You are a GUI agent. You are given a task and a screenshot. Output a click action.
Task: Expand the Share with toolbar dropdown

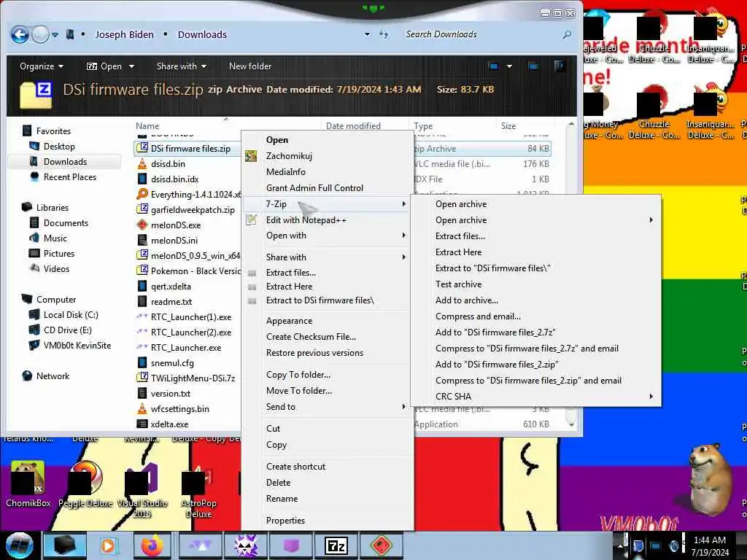[x=182, y=66]
